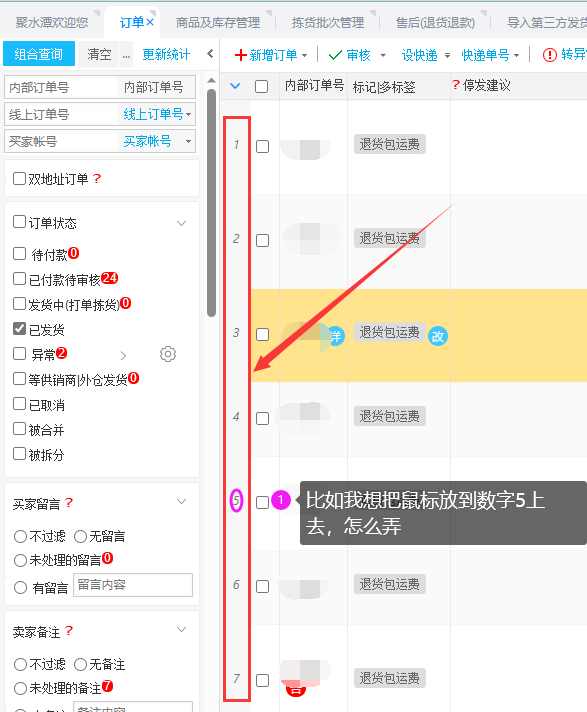Click the red question mark beside 双地址订单

click(97, 178)
